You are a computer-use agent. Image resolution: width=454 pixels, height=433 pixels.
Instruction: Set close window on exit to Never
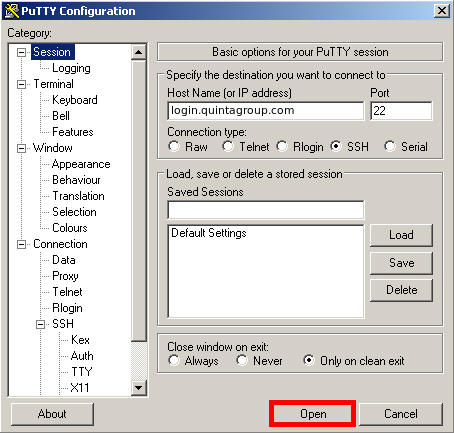[242, 360]
